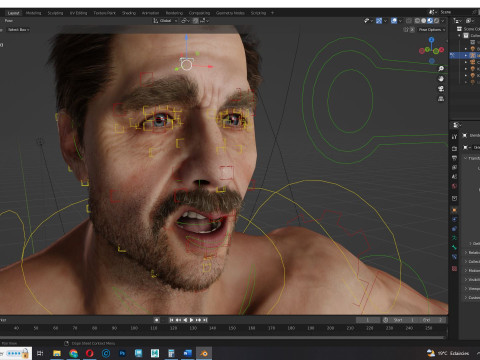Switch to UV Editing workspace tab

point(78,13)
